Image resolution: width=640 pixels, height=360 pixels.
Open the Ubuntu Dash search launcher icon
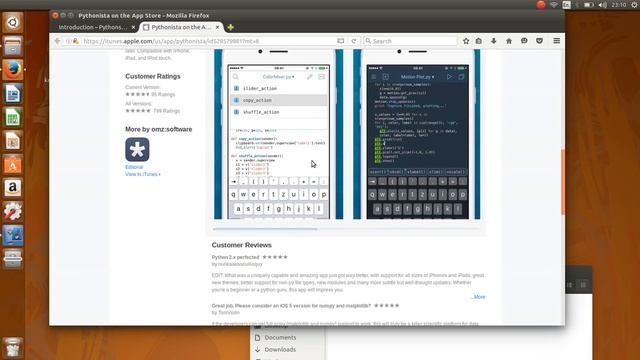tap(13, 22)
